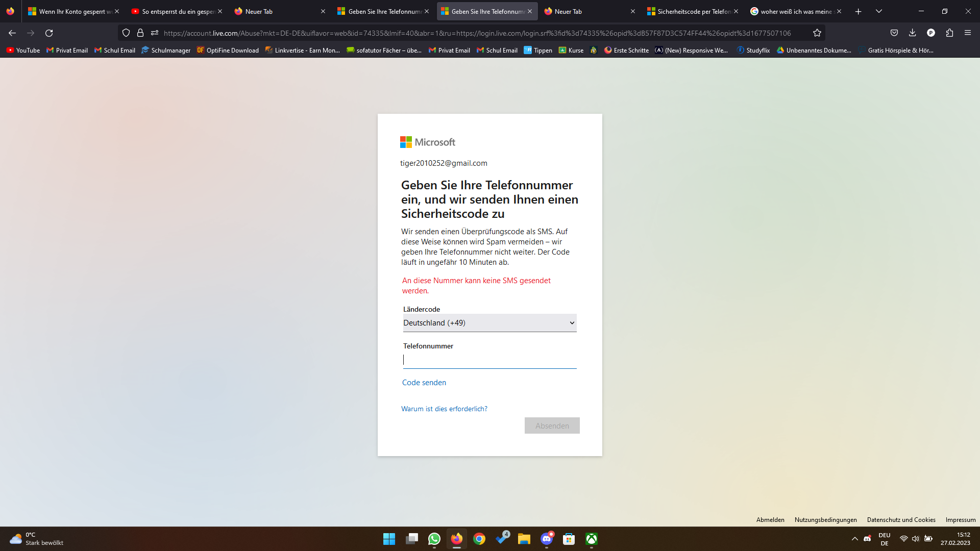Open Warum ist dies erforderlich? link
Viewport: 980px width, 551px height.
pyautogui.click(x=444, y=409)
